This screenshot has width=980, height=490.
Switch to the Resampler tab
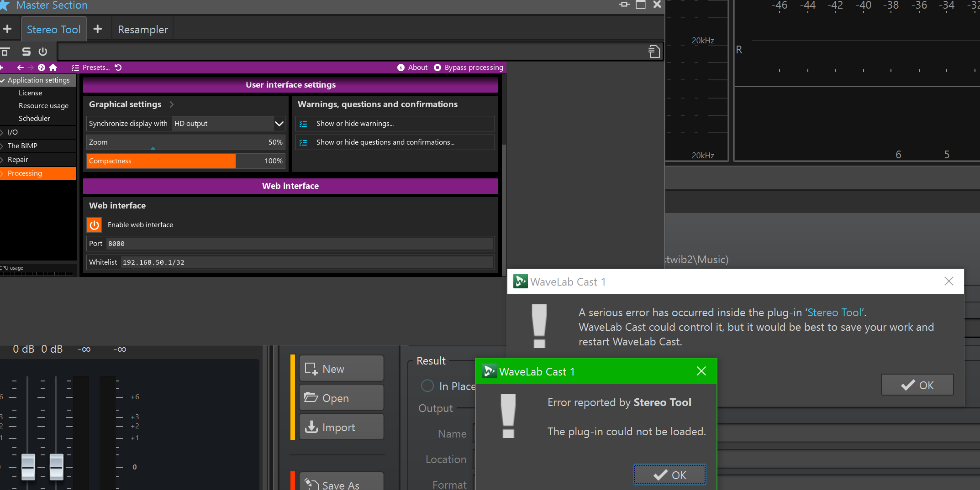(143, 30)
